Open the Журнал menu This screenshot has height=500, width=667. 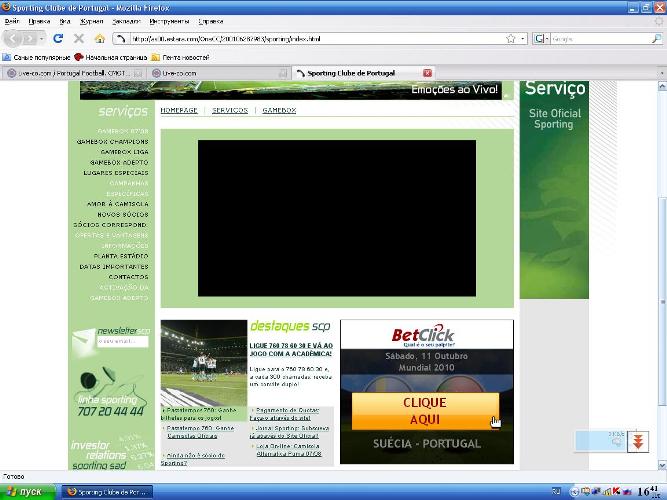[x=91, y=20]
